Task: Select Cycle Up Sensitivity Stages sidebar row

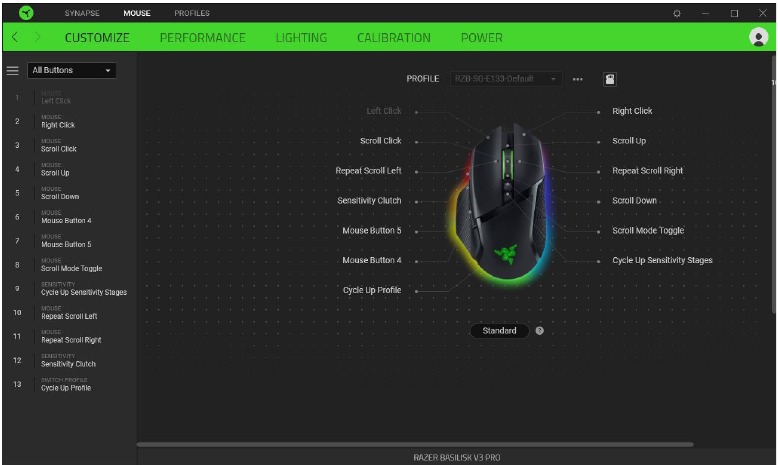Action: (69, 288)
